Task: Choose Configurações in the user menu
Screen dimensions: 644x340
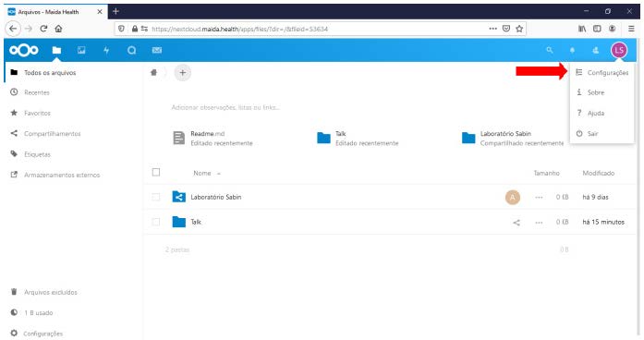Action: (x=601, y=73)
